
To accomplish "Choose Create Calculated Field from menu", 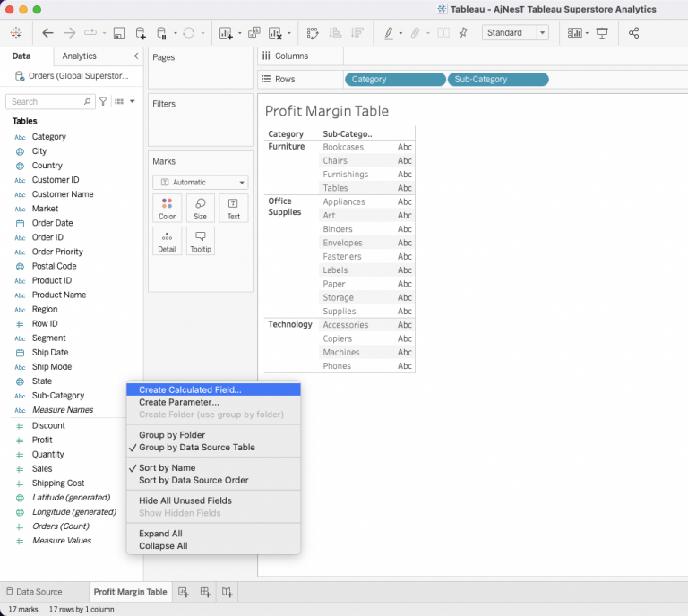I will click(190, 390).
